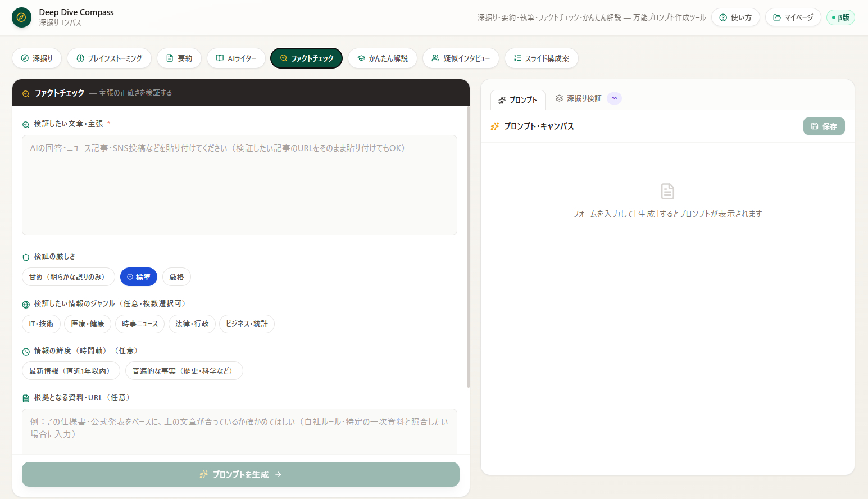The width and height of the screenshot is (868, 499).
Task: Select the 標準 strictness option
Action: [138, 277]
